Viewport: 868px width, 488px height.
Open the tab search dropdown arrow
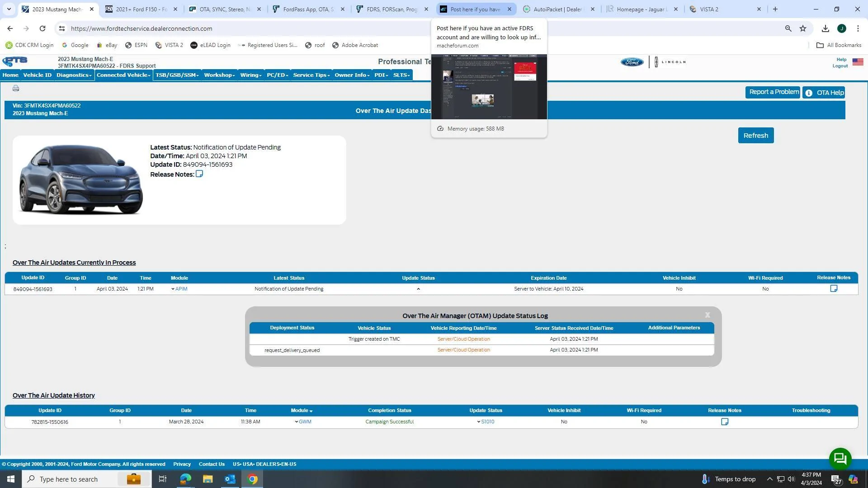(x=9, y=9)
